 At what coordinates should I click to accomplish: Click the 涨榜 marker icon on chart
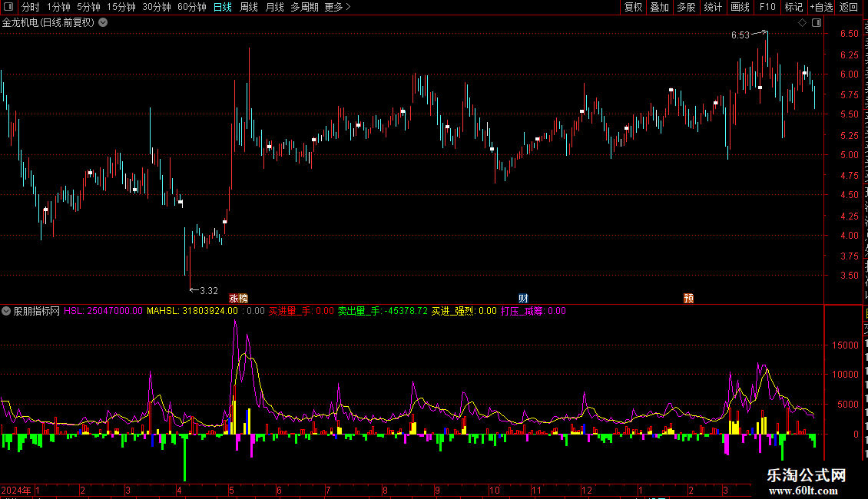239,298
